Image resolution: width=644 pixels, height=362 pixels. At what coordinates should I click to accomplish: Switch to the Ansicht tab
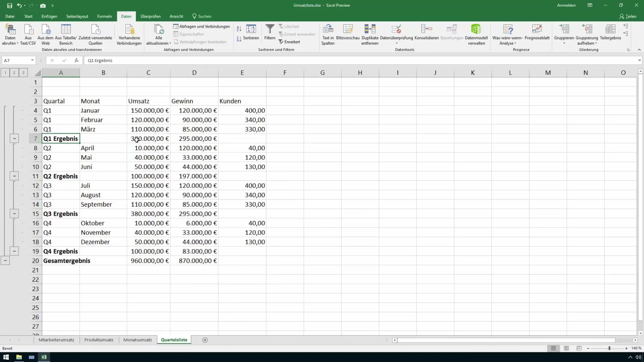176,16
